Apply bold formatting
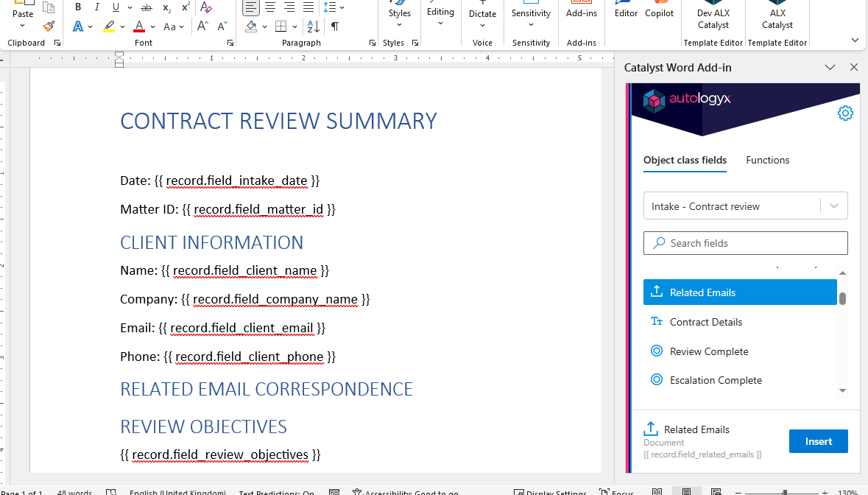Image resolution: width=868 pixels, height=495 pixels. click(x=78, y=7)
